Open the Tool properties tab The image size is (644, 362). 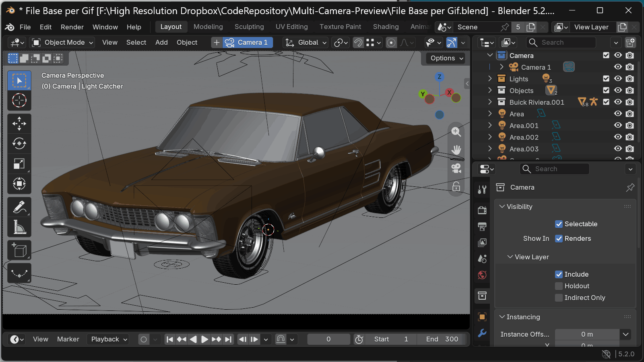coord(482,189)
